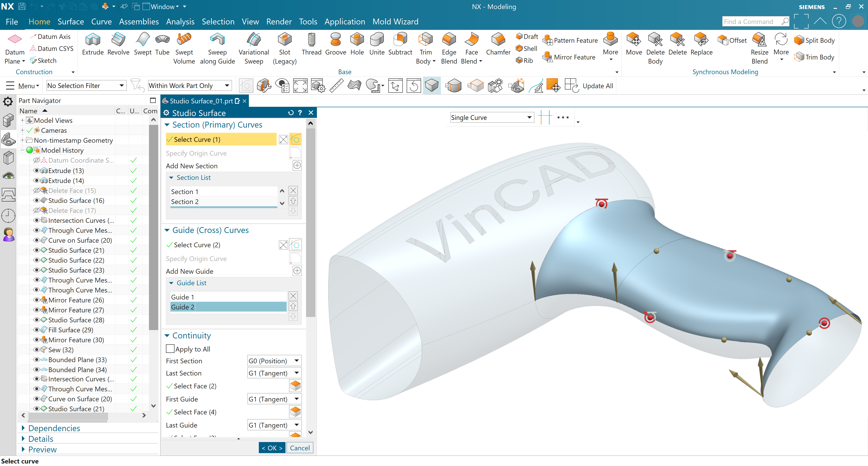
Task: Open the Analysis menu tab
Action: [x=180, y=21]
